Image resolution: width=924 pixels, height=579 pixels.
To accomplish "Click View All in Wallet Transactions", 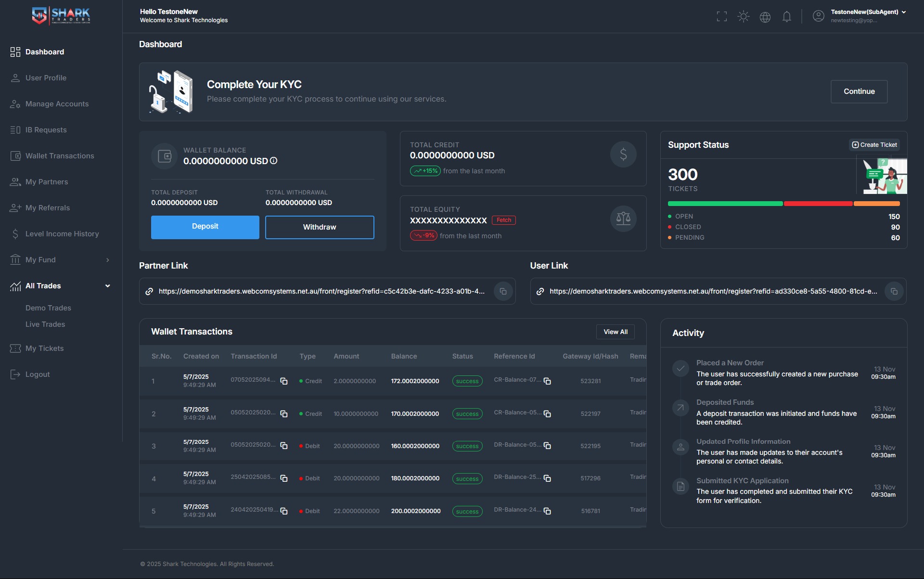I will click(x=616, y=332).
